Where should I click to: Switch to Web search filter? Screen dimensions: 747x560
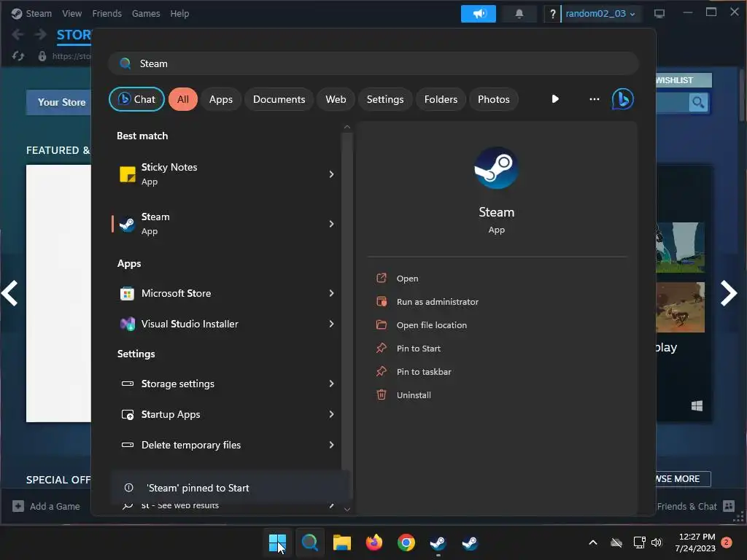tap(336, 99)
